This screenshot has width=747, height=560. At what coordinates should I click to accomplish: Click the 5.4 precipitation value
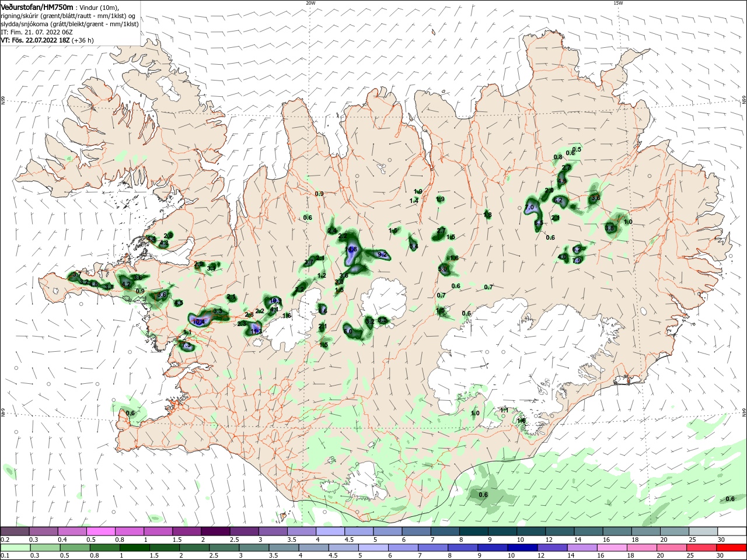[x=414, y=247]
